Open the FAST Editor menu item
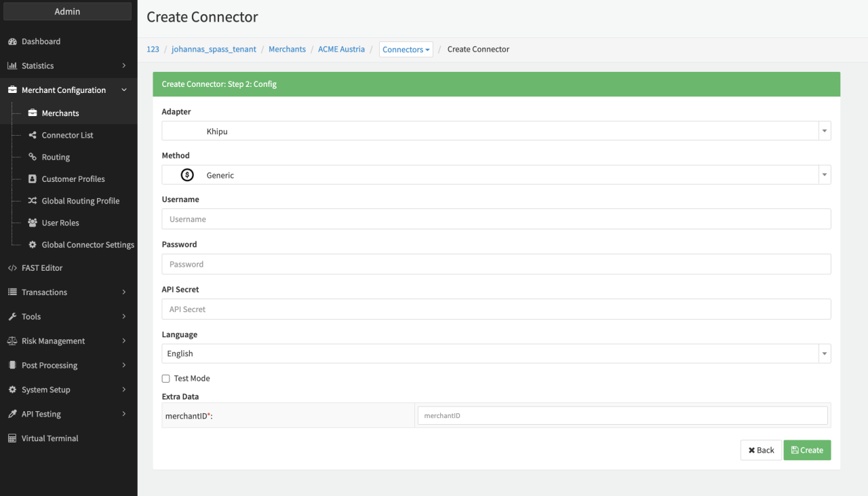 (x=42, y=268)
